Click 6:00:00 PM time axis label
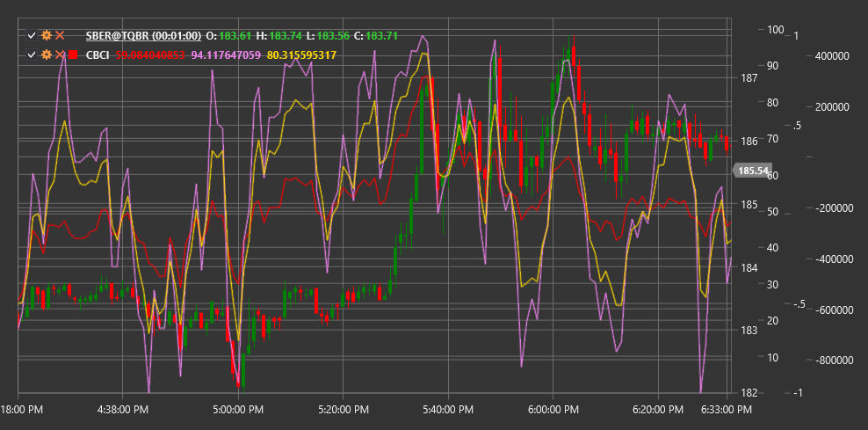Screen dimensions: 868x430 click(x=553, y=410)
